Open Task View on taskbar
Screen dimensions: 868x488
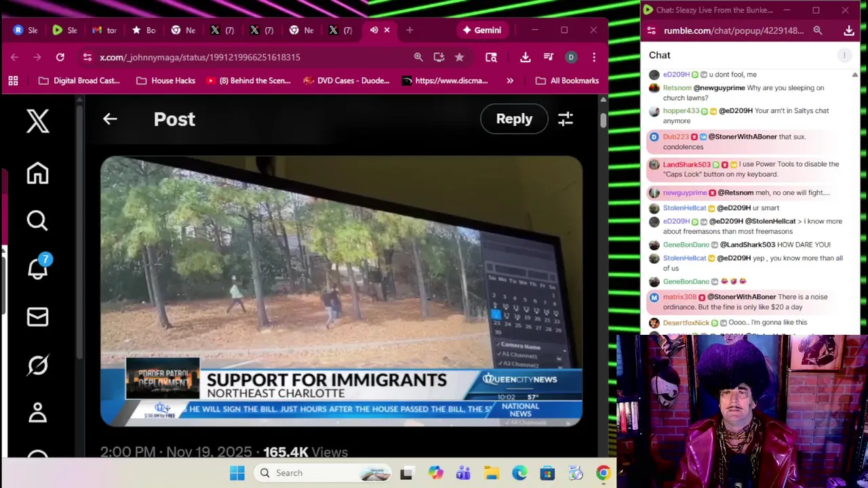406,473
